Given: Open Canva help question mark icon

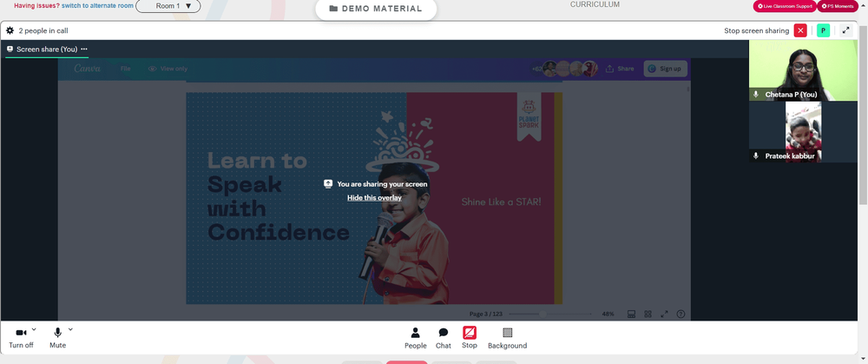Looking at the screenshot, I should click(x=681, y=314).
